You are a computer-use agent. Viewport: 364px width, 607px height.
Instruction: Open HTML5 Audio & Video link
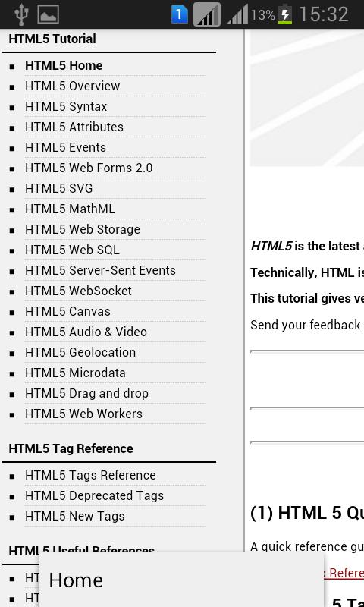86,332
